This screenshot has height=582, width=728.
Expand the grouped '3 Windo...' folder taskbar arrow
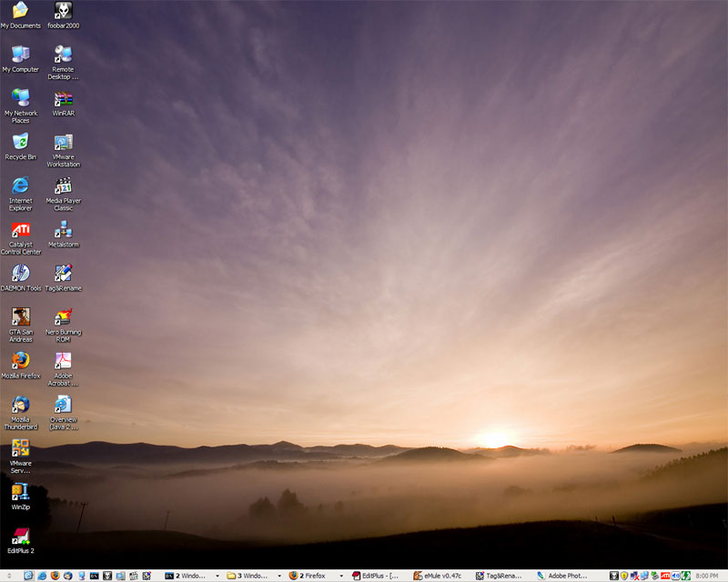coord(278,576)
